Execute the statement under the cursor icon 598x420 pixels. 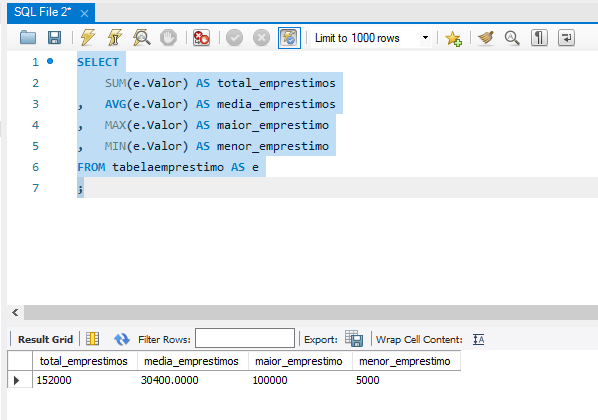coord(114,38)
